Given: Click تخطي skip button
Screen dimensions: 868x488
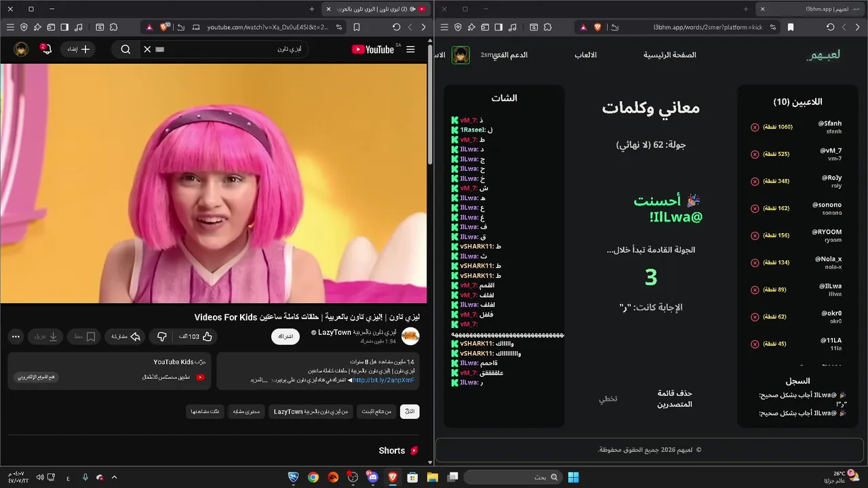Looking at the screenshot, I should coord(608,399).
